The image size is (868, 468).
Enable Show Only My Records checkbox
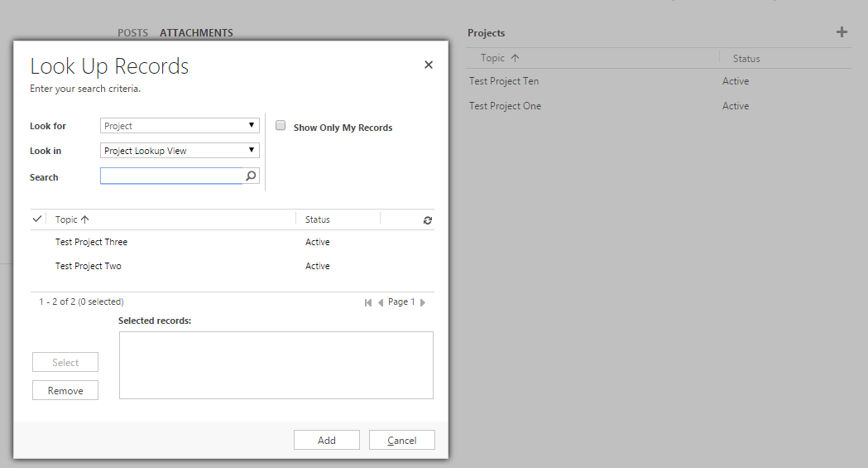[281, 126]
